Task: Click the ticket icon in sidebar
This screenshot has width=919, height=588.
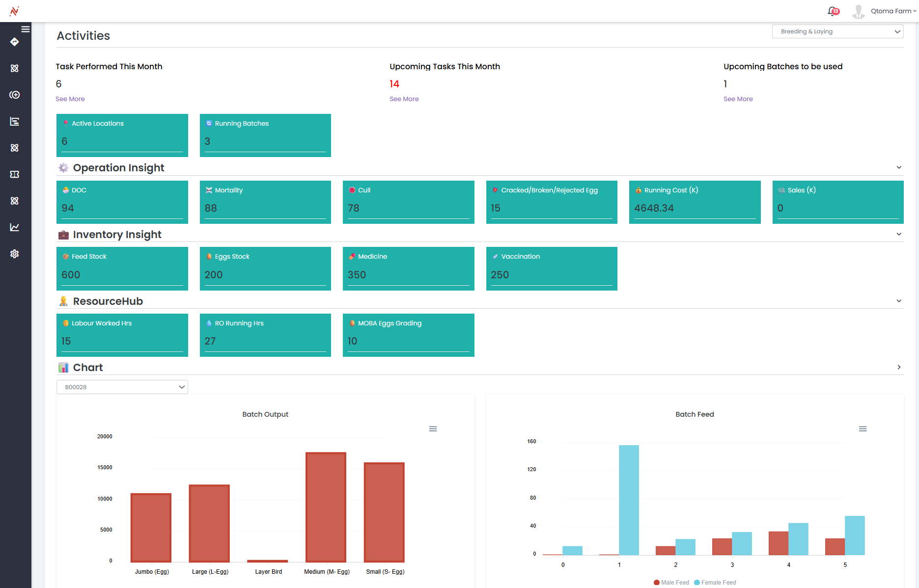Action: [15, 174]
